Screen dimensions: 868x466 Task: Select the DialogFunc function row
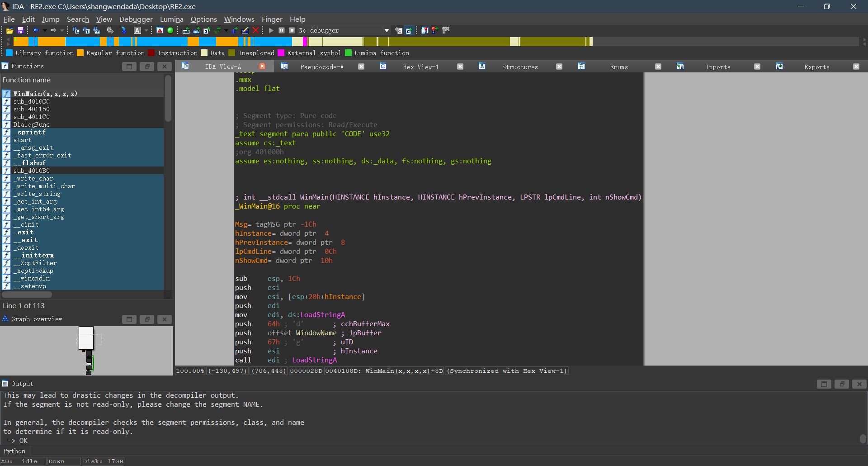coord(82,124)
